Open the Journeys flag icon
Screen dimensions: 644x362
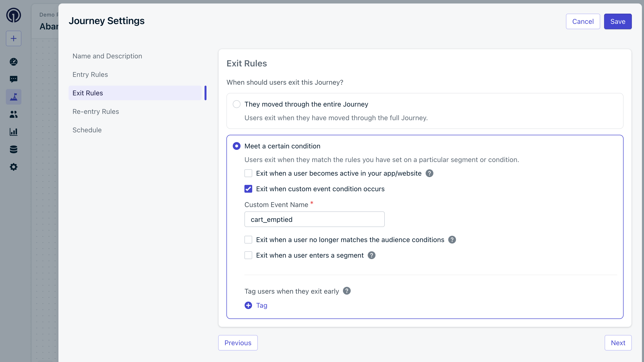[14, 97]
